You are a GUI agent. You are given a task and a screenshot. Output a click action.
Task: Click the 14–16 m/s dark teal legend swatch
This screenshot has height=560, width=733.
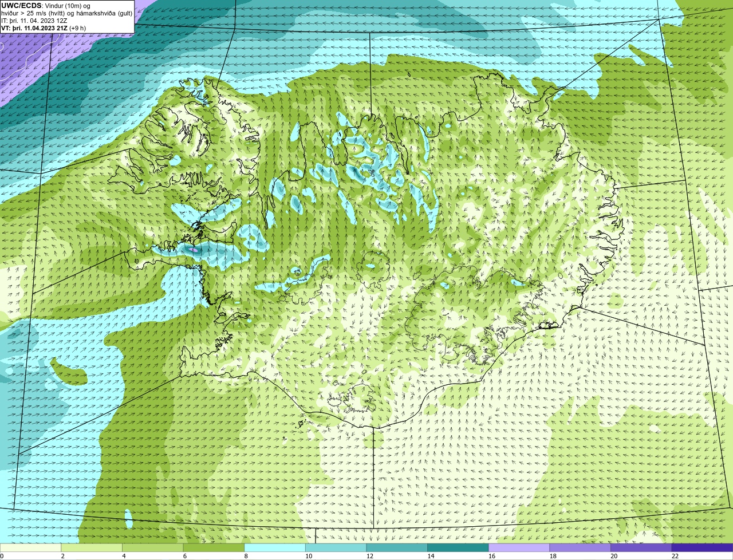(x=458, y=547)
